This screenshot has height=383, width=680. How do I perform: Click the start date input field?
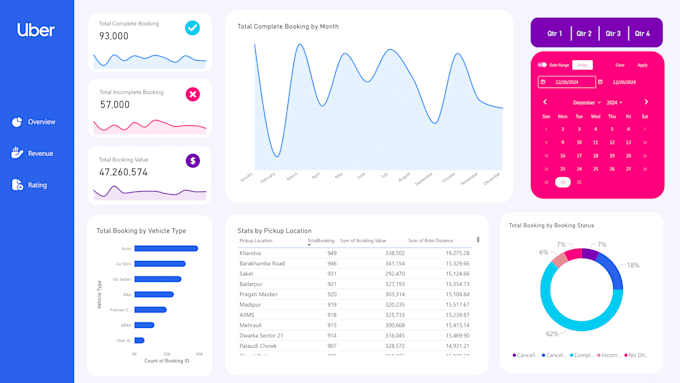pos(567,82)
